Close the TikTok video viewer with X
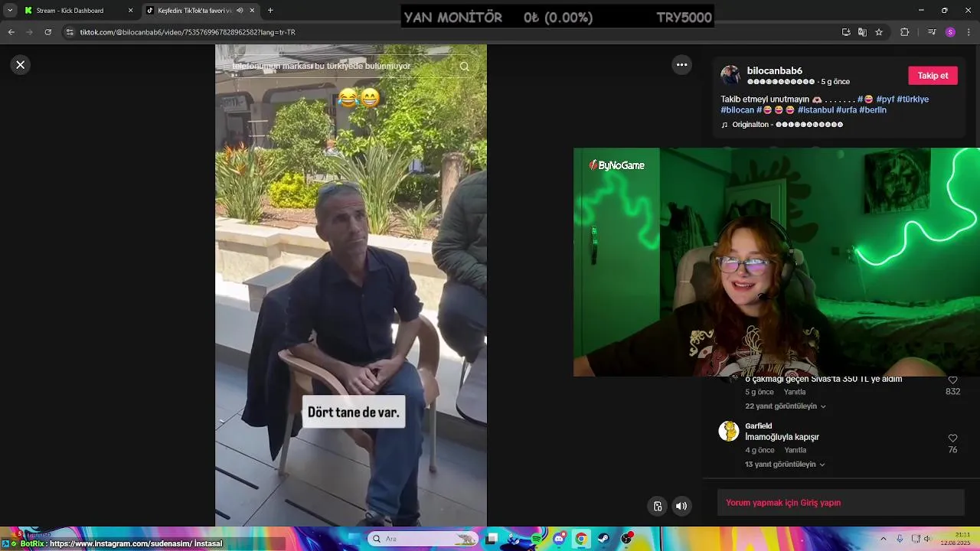The height and width of the screenshot is (551, 980). coord(21,65)
